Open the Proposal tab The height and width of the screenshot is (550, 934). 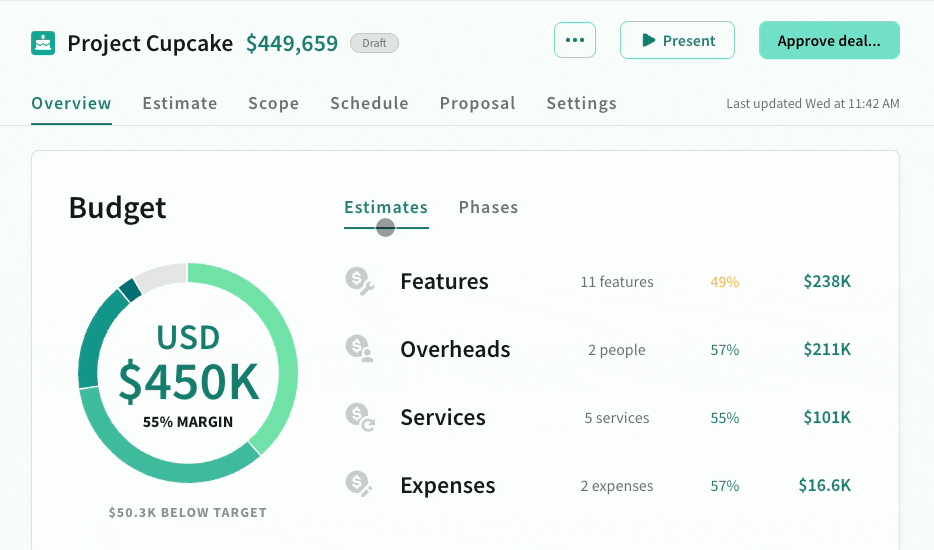(x=478, y=103)
